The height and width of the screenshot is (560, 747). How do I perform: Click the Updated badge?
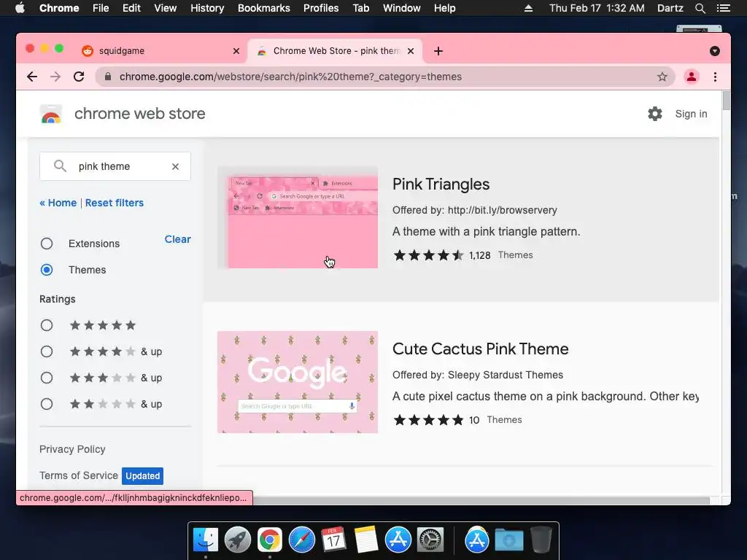pyautogui.click(x=142, y=475)
